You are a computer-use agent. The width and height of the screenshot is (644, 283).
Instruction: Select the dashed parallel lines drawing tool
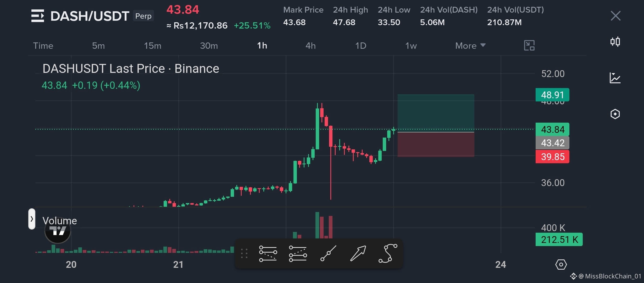[298, 253]
